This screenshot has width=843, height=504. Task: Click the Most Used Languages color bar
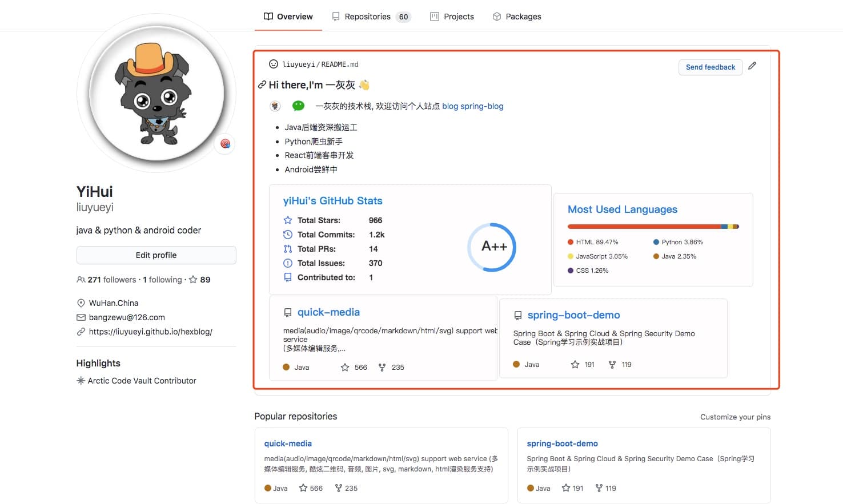pyautogui.click(x=653, y=227)
